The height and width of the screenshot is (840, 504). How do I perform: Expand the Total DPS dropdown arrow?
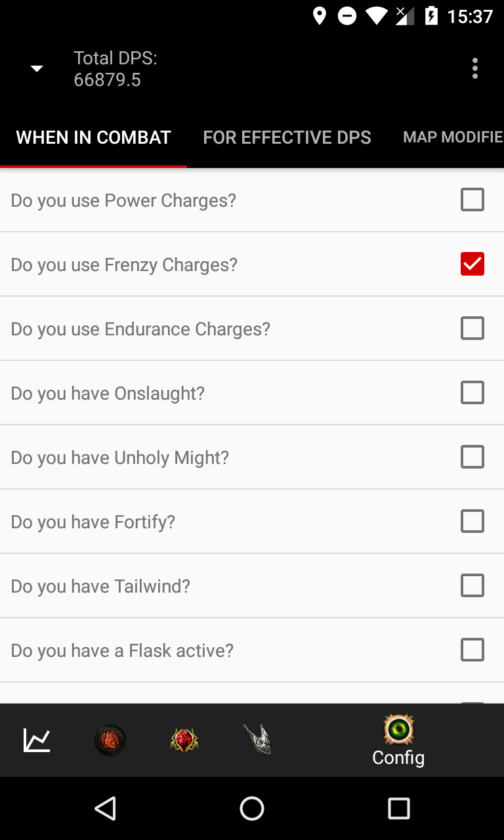coord(37,69)
